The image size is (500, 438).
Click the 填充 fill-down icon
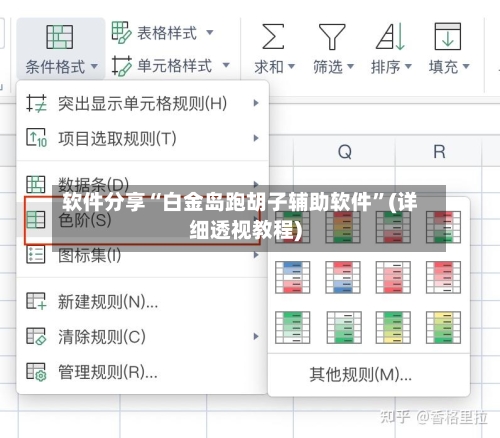[448, 36]
